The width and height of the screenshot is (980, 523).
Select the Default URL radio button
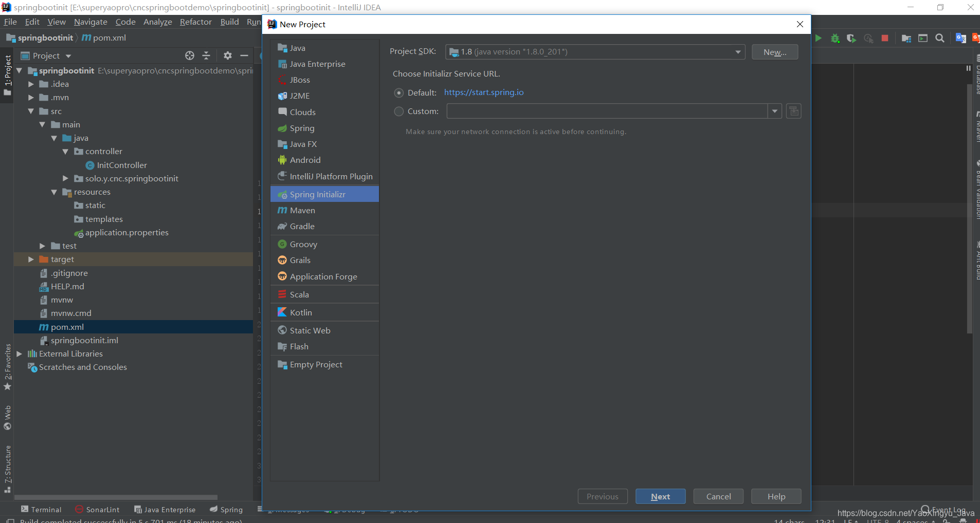tap(398, 93)
